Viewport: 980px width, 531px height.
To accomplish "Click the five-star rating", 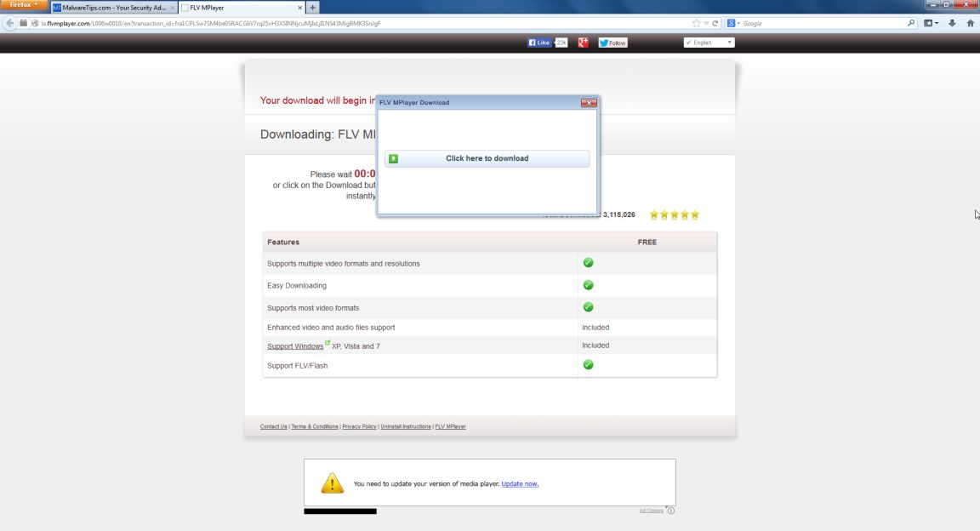I will click(675, 215).
